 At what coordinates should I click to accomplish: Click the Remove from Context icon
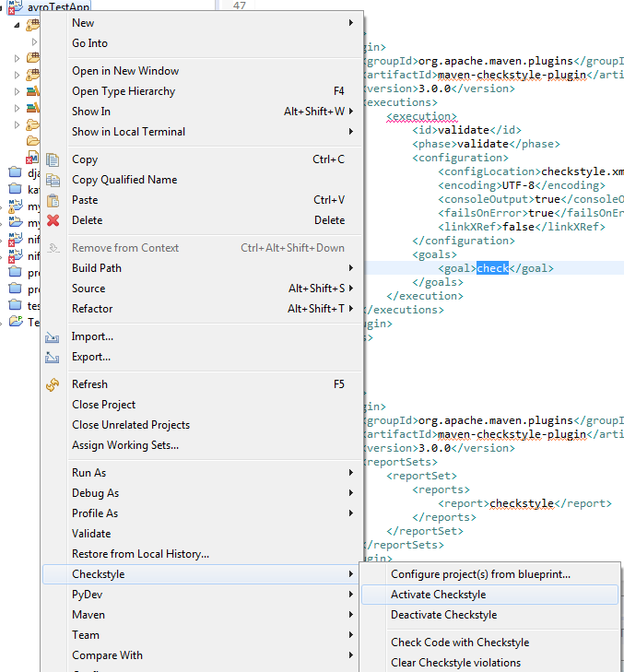click(53, 248)
